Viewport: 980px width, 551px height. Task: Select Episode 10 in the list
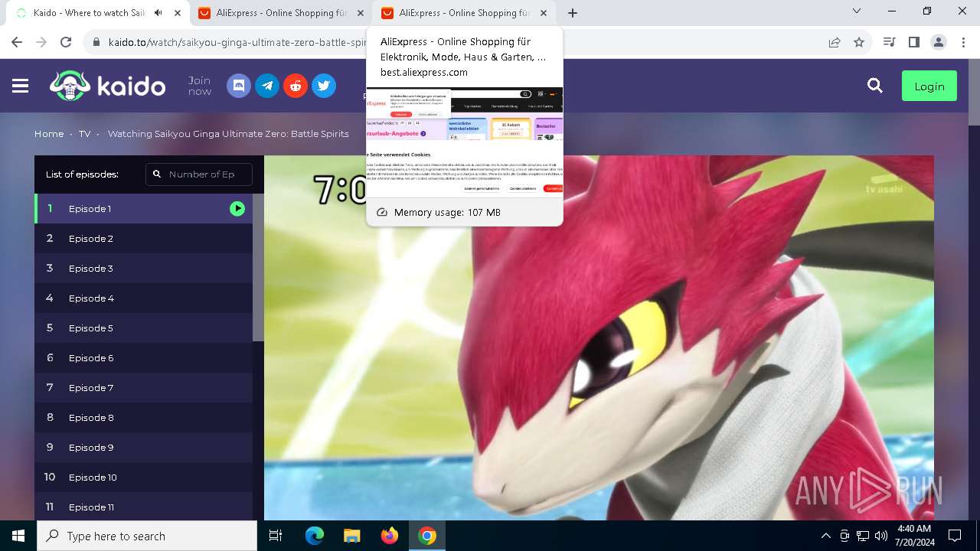pyautogui.click(x=143, y=478)
